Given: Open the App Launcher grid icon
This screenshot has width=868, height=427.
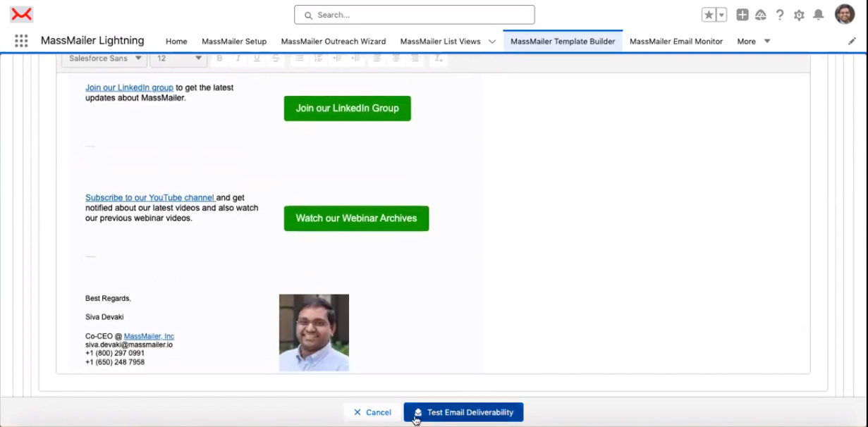Looking at the screenshot, I should click(x=21, y=41).
